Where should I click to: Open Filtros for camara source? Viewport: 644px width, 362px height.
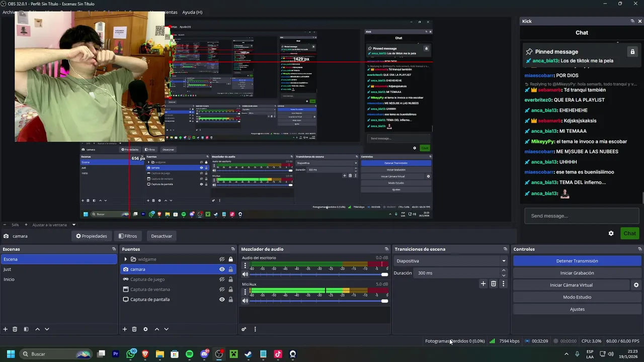click(128, 236)
